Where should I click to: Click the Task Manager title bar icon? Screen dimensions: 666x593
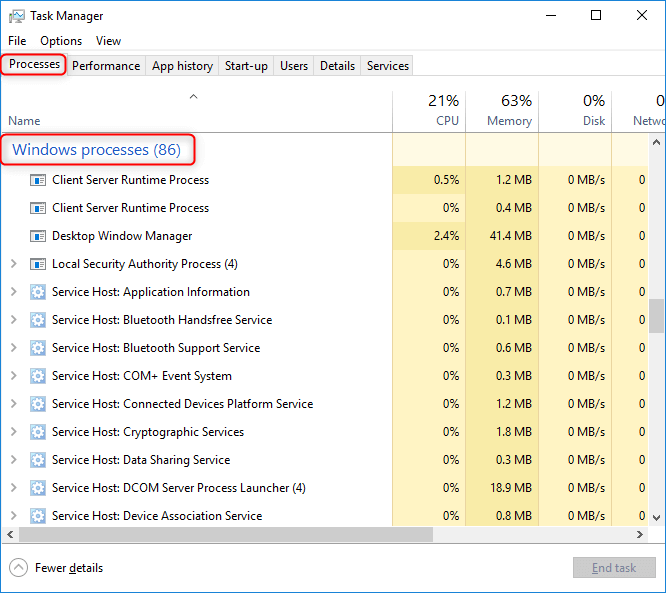tap(15, 16)
